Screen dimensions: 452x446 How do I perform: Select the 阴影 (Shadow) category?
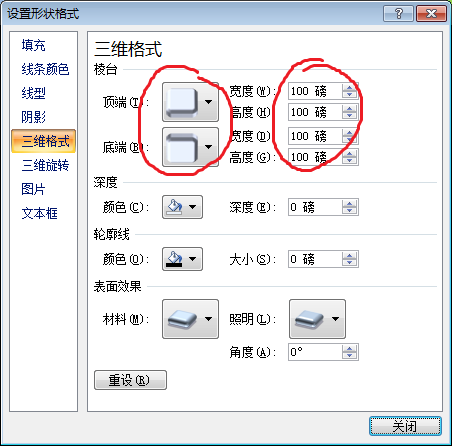coord(33,117)
